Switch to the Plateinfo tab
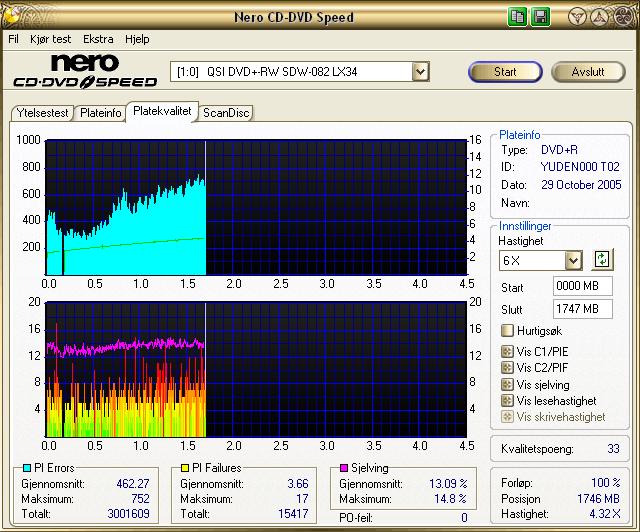Viewport: 640px width, 532px height. (x=100, y=113)
